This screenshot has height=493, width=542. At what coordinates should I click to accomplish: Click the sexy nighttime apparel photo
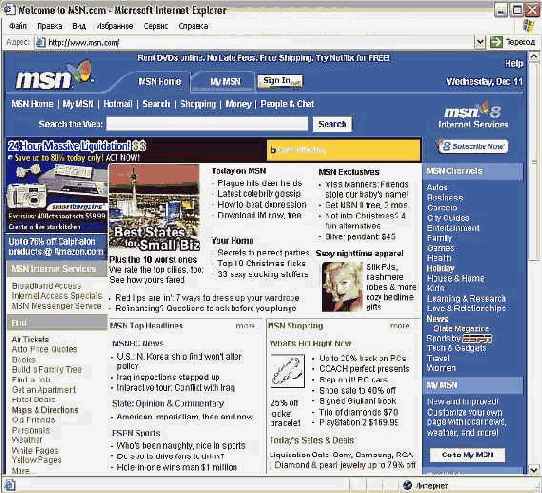click(x=342, y=287)
